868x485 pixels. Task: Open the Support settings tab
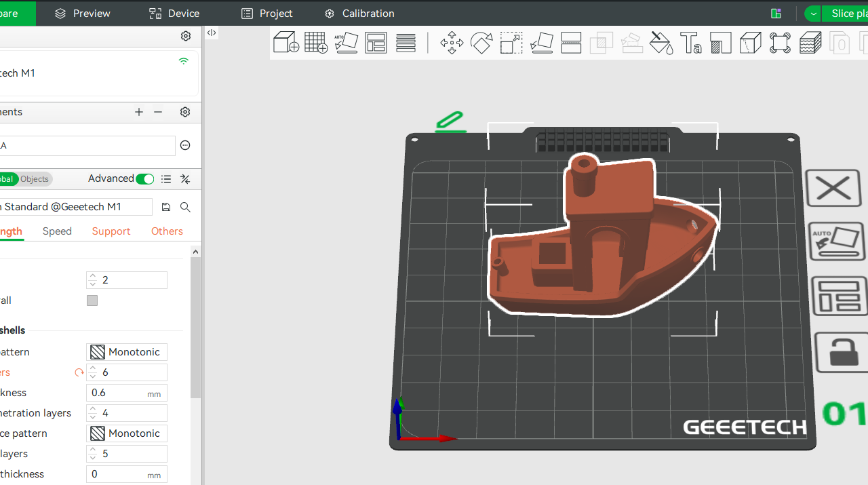pyautogui.click(x=111, y=231)
